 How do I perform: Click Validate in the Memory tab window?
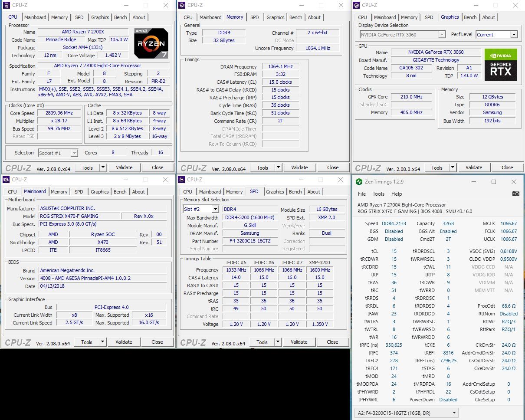tap(299, 167)
